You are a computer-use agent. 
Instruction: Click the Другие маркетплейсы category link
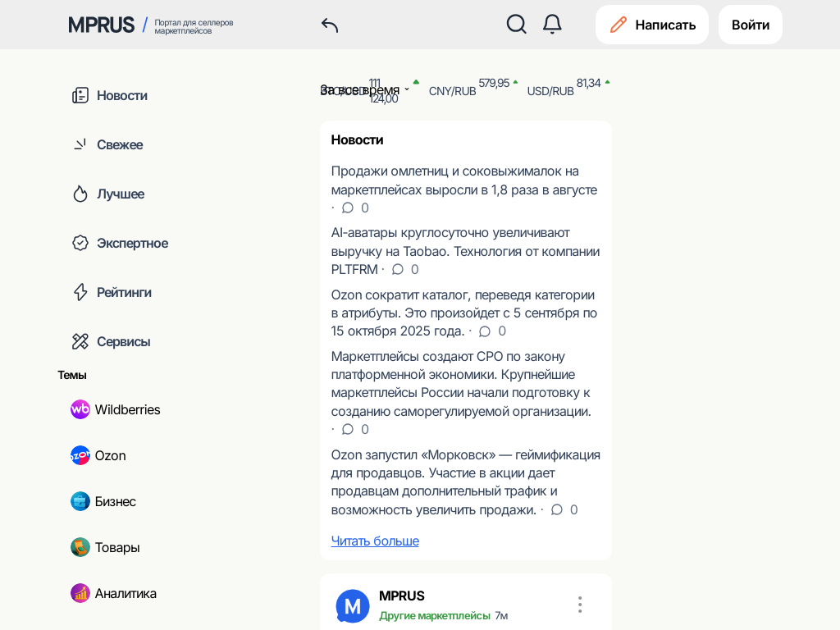point(435,615)
